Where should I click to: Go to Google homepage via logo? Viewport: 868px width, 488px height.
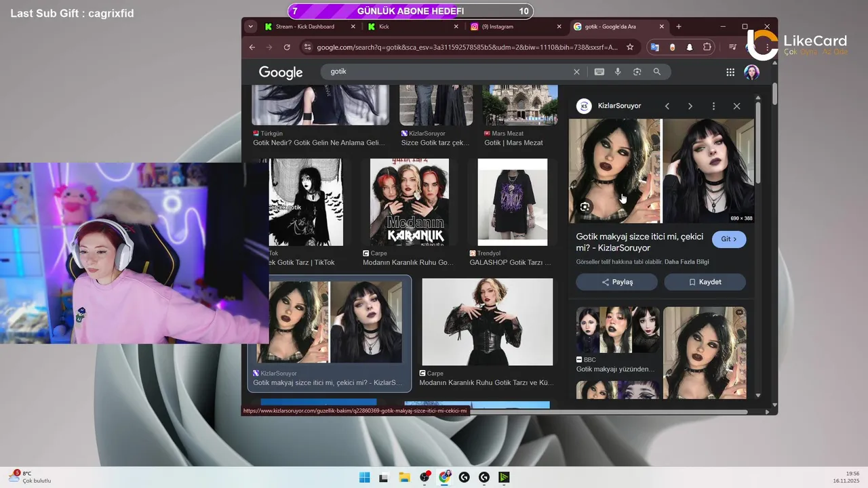pos(281,73)
